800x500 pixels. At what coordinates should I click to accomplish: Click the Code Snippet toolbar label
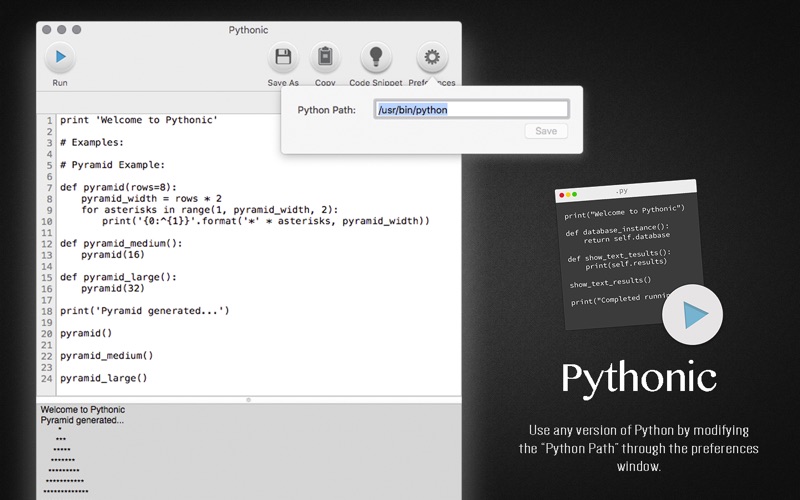(x=376, y=83)
